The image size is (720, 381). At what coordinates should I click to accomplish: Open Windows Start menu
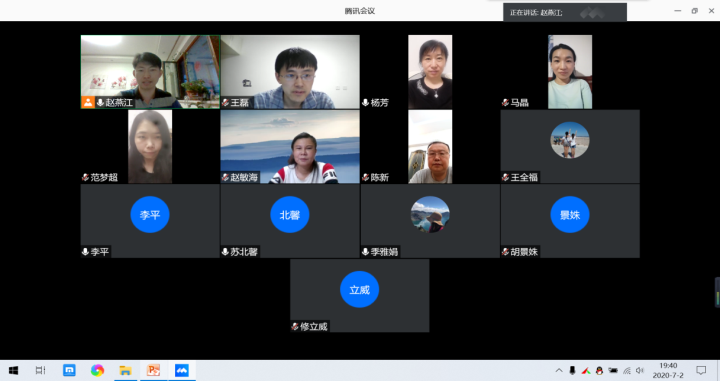tap(13, 370)
